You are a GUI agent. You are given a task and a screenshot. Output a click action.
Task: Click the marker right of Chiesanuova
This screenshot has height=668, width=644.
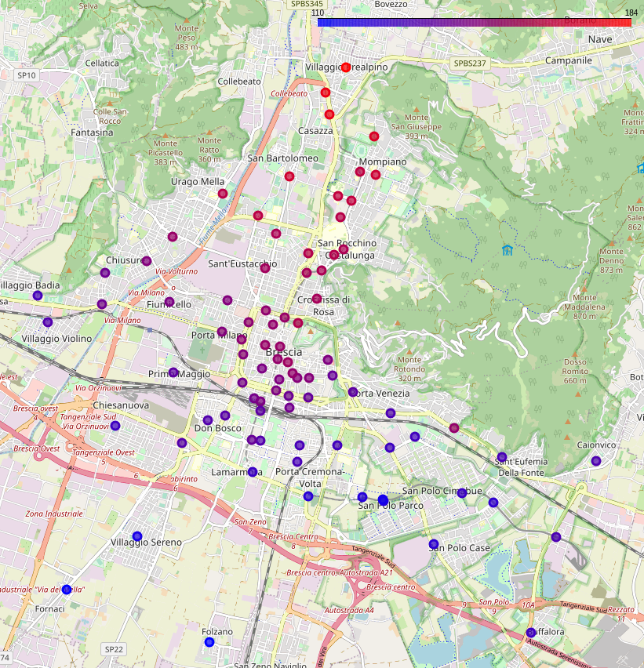(115, 426)
